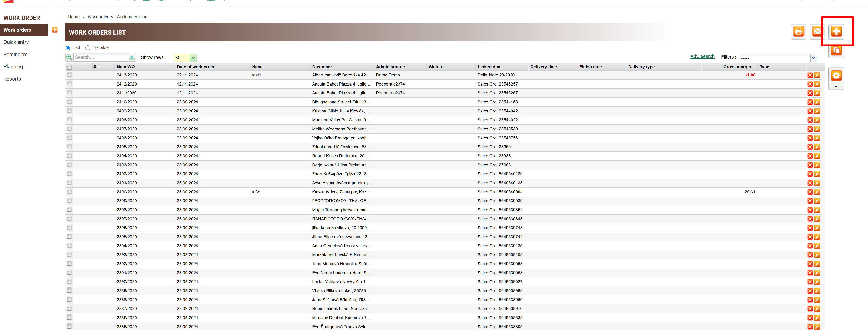Click the Adv. search link
The image size is (868, 330).
pos(702,56)
